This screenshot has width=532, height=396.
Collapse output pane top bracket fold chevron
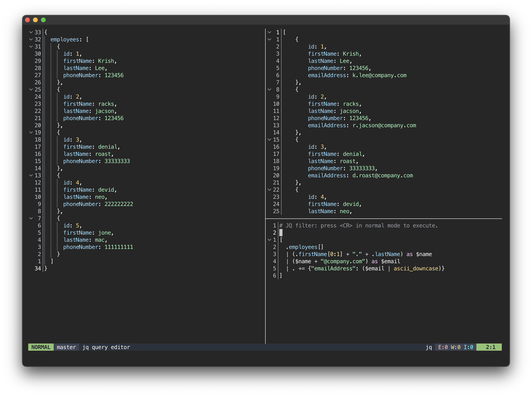tap(269, 32)
